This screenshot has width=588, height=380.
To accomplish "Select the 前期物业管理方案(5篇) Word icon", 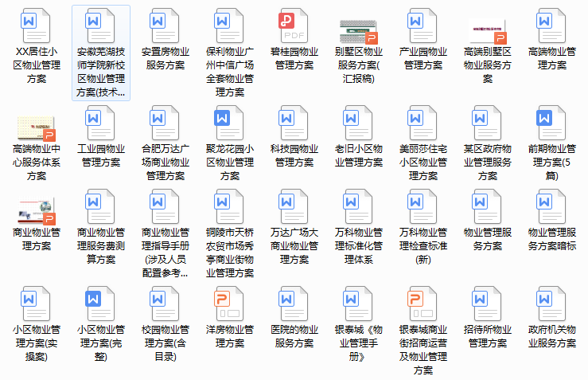I will (552, 123).
